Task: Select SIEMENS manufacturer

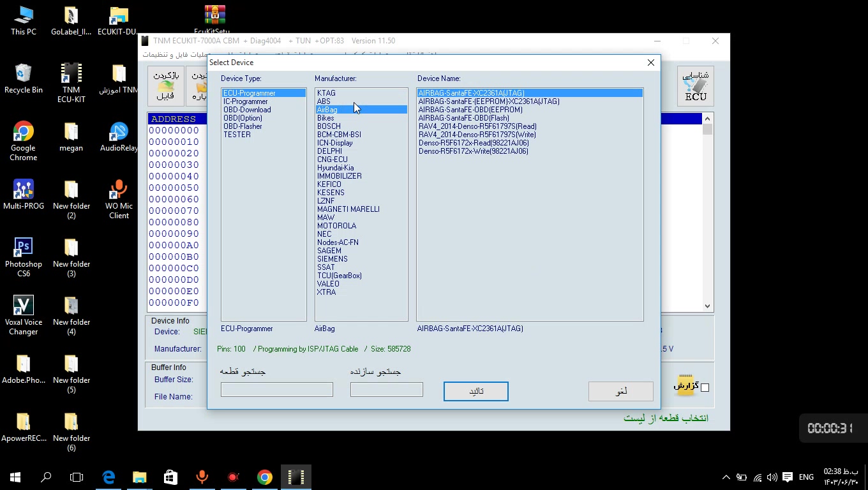Action: pos(361,259)
